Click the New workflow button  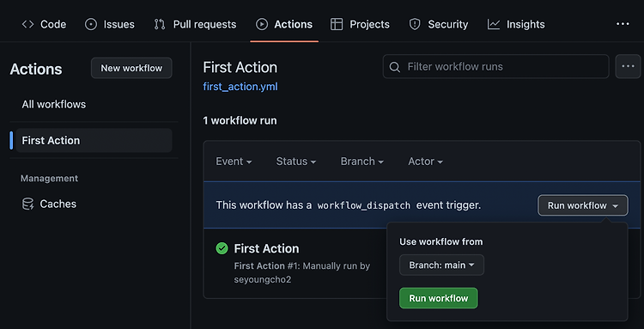click(x=131, y=68)
